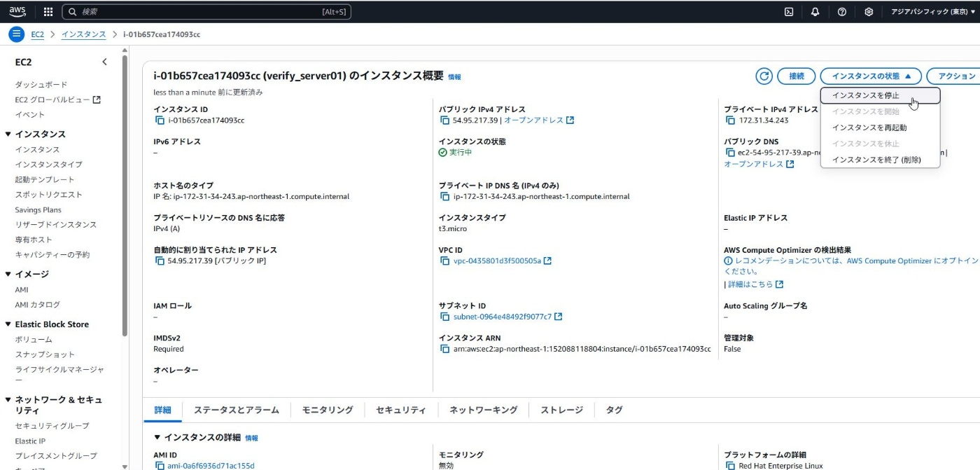This screenshot has width=980, height=470.
Task: Copy the instance ID i-01b657cea174093cc
Action: (x=160, y=120)
